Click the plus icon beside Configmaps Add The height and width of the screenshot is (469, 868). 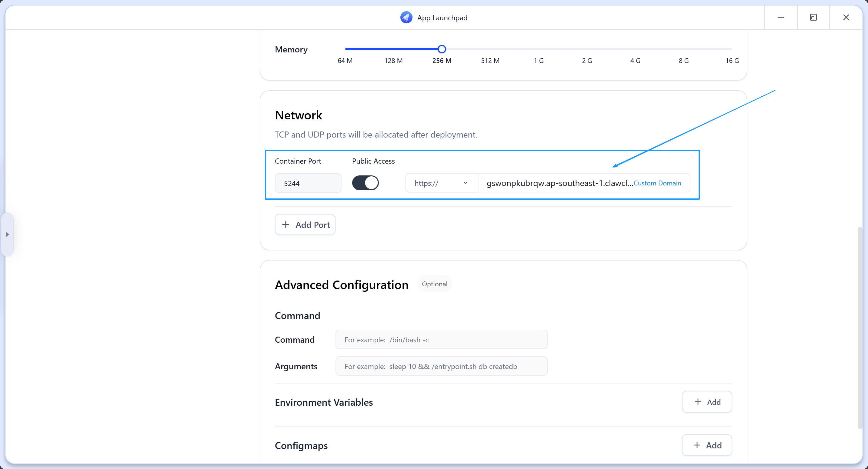[x=697, y=445]
